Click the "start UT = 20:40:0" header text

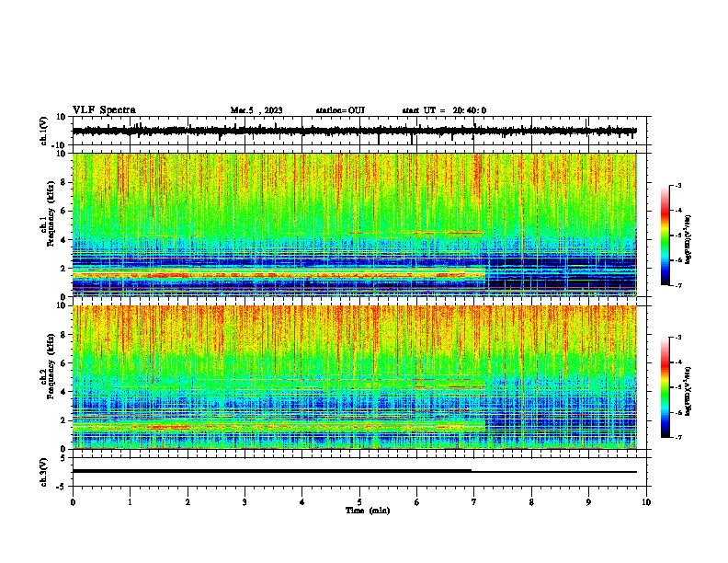[x=444, y=110]
